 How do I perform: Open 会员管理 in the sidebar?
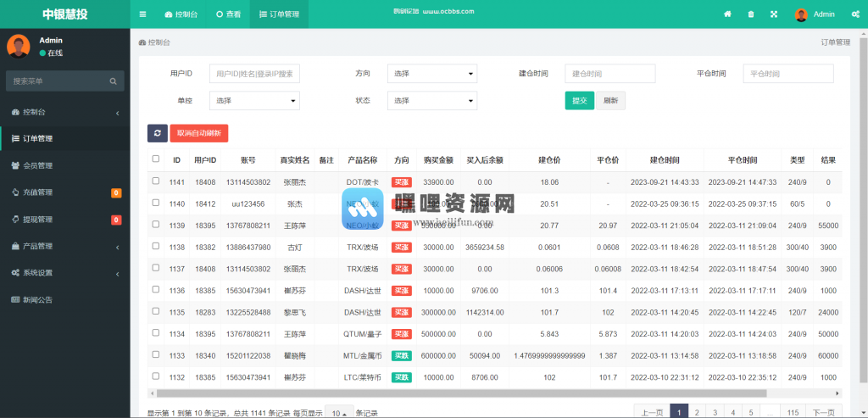tap(64, 165)
